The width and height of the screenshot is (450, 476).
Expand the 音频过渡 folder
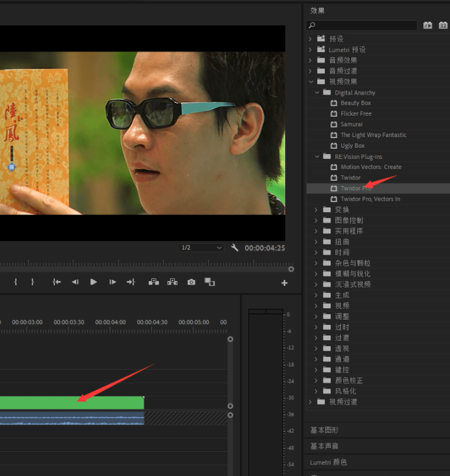coord(310,71)
